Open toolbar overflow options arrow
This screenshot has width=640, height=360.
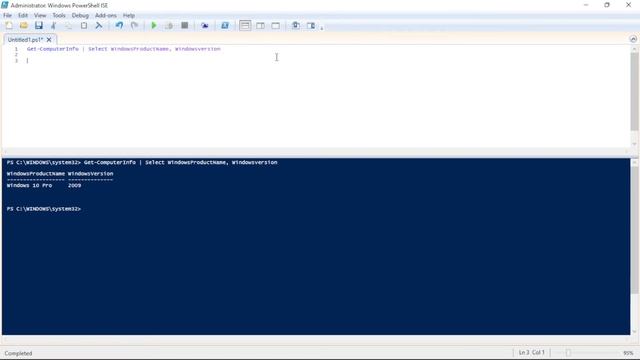tap(322, 28)
